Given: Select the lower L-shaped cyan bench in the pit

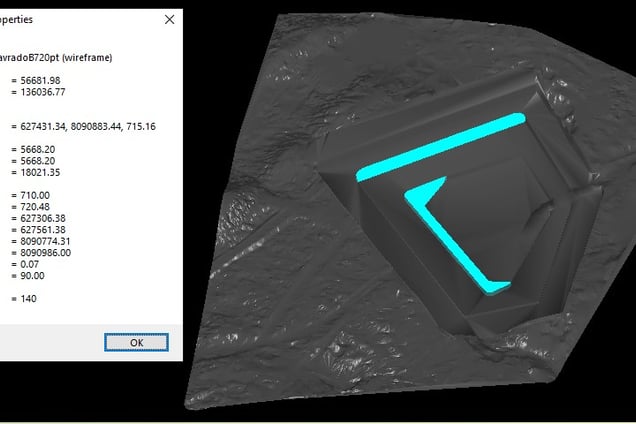Looking at the screenshot, I should [454, 243].
